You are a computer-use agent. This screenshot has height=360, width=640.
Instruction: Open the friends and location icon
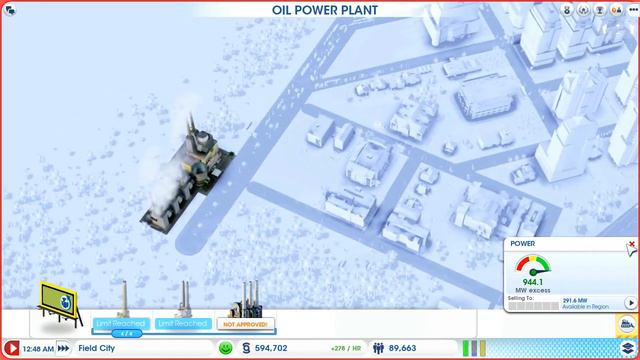point(616,10)
